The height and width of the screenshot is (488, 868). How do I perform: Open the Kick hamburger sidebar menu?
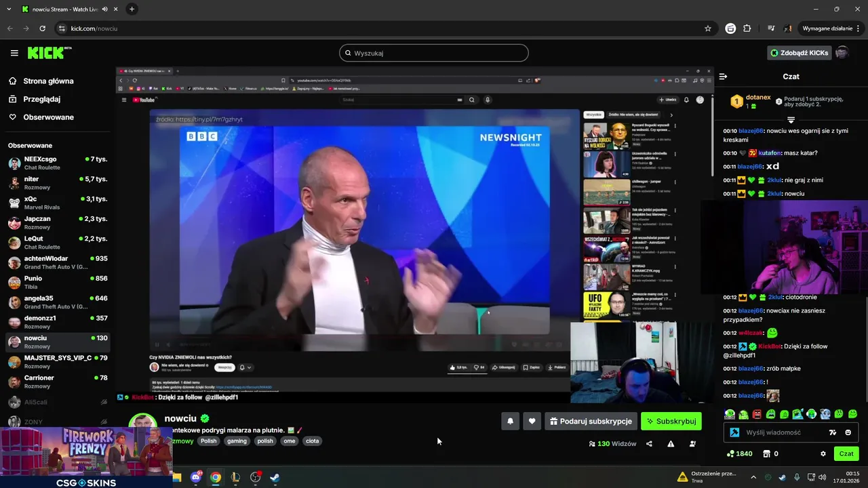click(x=14, y=53)
